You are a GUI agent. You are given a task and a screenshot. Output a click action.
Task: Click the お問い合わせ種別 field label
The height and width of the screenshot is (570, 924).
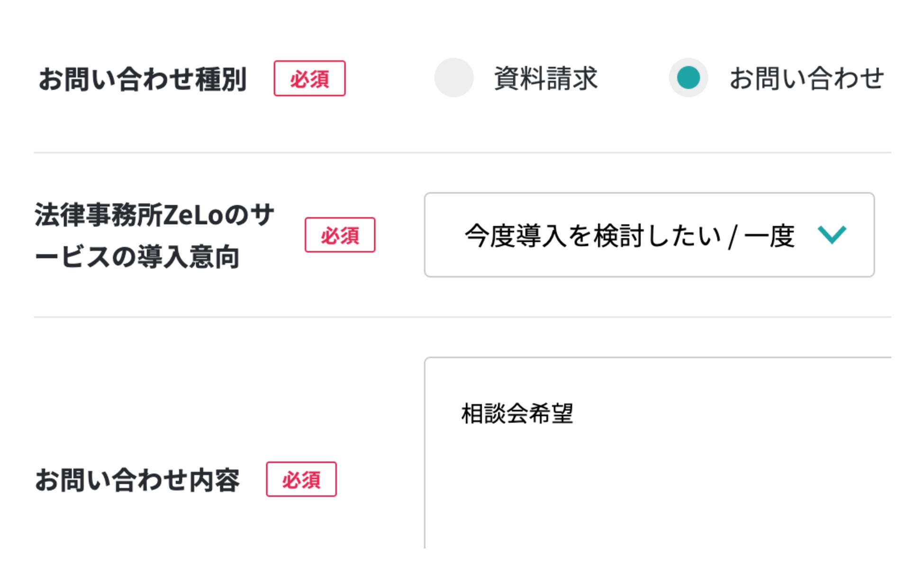click(x=143, y=79)
